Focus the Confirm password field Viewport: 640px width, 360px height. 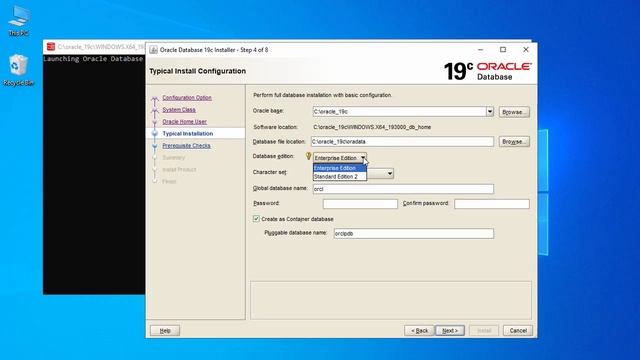(x=492, y=204)
